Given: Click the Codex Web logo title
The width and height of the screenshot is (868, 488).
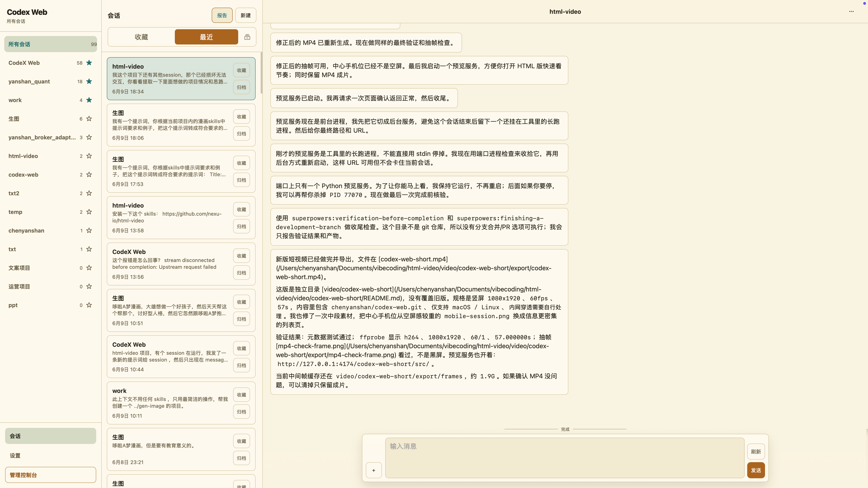Looking at the screenshot, I should coord(27,12).
